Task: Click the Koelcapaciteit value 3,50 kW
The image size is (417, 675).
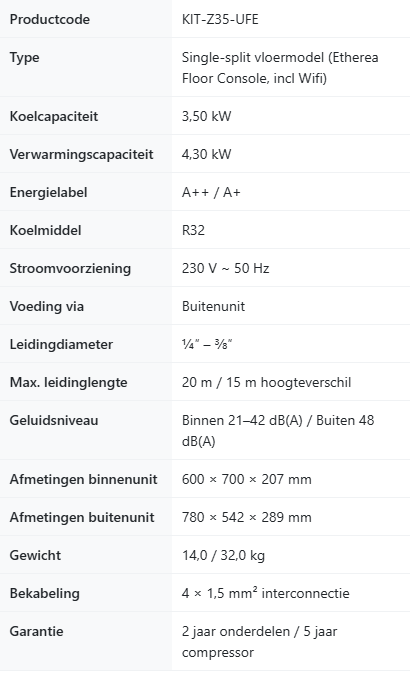Action: [x=206, y=116]
